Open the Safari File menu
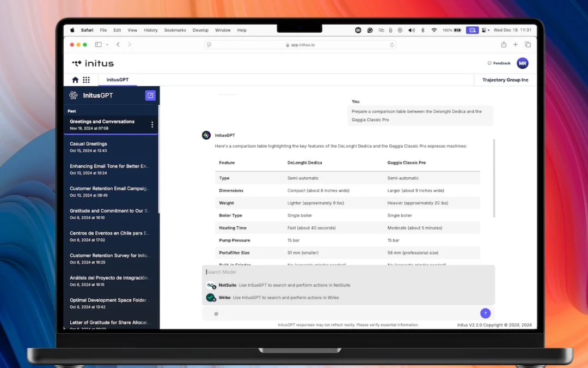Viewport: 588px width, 368px height. point(103,30)
